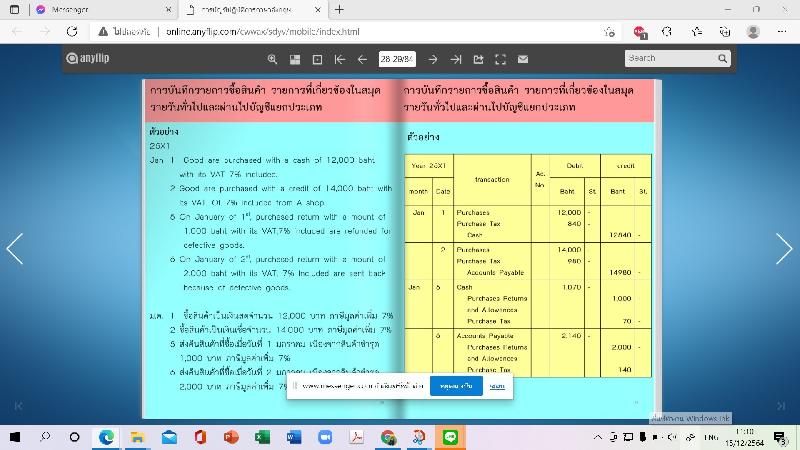
Task: Jump to the last page
Action: pyautogui.click(x=456, y=59)
